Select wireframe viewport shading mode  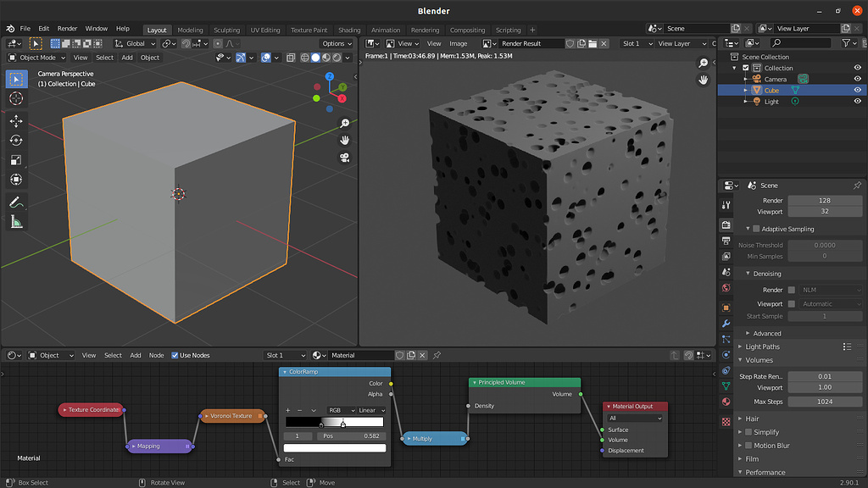click(x=304, y=58)
